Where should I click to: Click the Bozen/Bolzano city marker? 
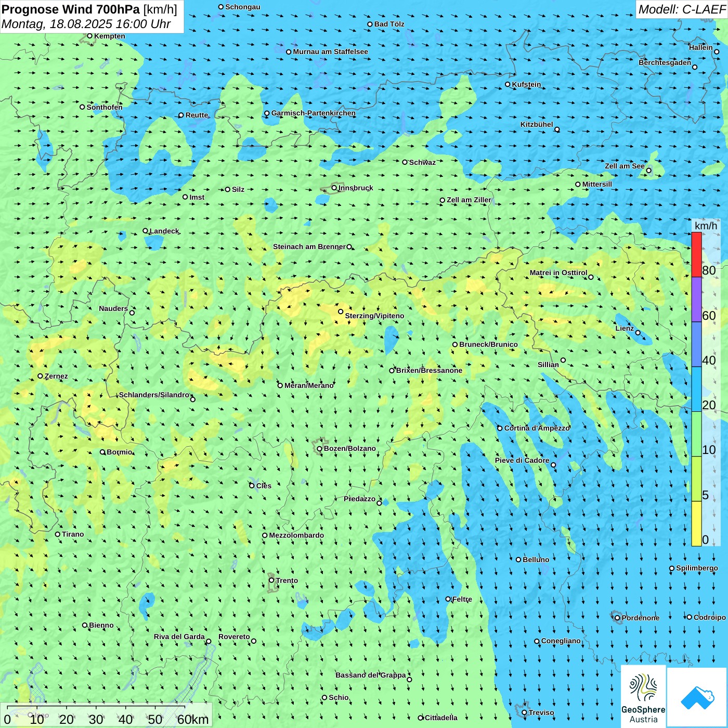click(320, 448)
